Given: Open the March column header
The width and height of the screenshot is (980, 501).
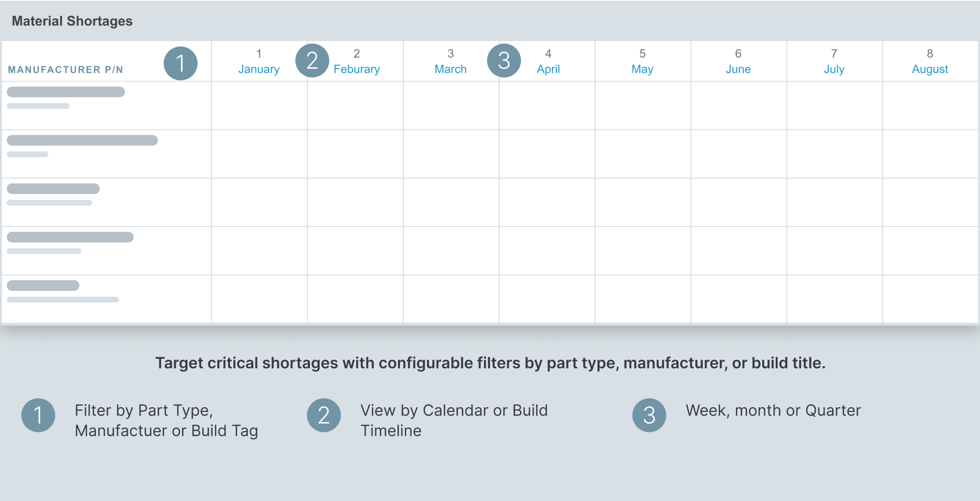Looking at the screenshot, I should coord(451,61).
